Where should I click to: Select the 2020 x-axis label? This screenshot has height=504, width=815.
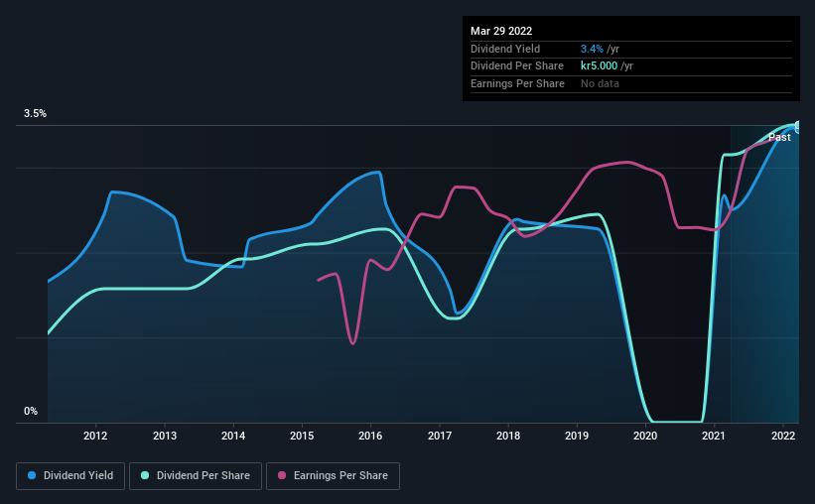pos(645,436)
